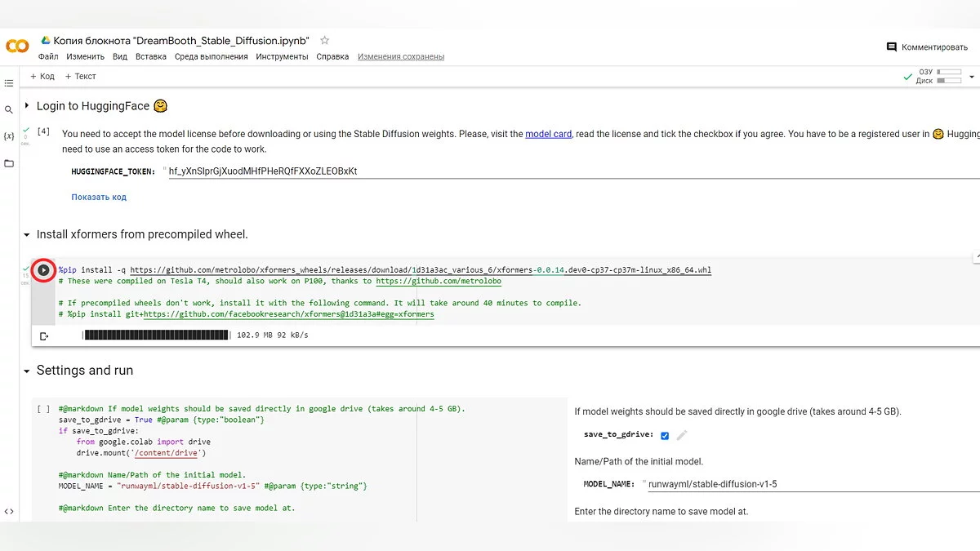
Task: Open the RAM/Disk connection dropdown arrow
Action: coord(972,77)
